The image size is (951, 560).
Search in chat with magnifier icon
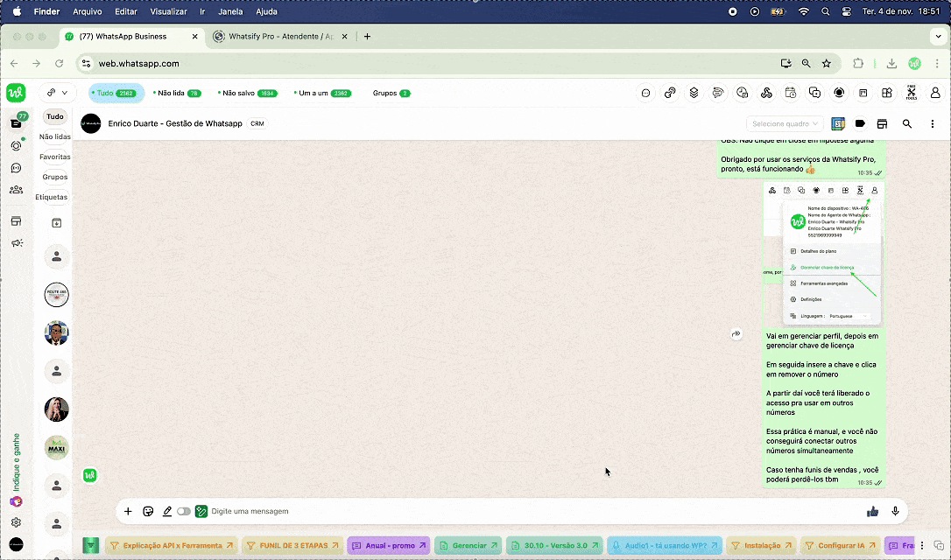tap(907, 124)
